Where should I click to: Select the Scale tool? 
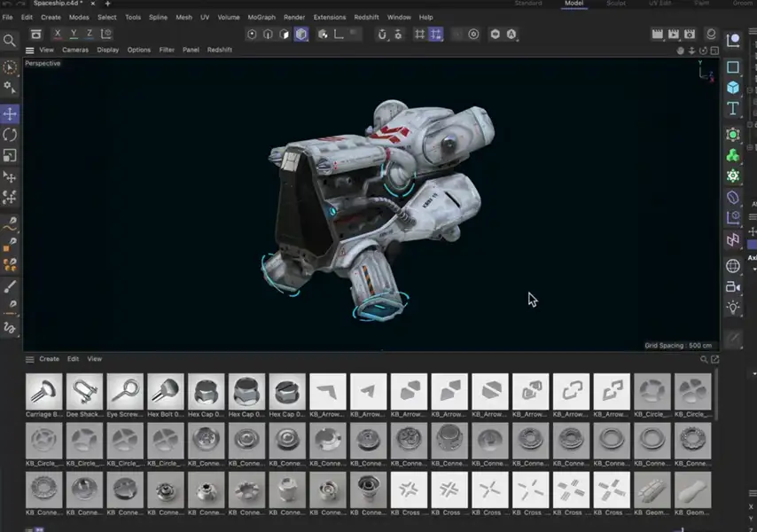(x=11, y=156)
